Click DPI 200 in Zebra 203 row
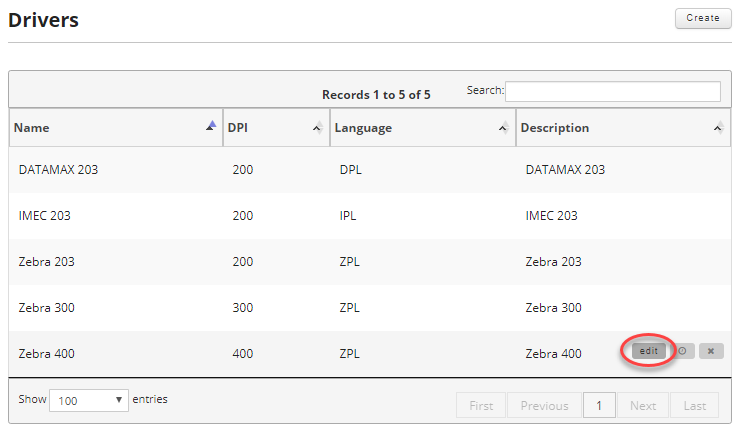This screenshot has height=431, width=739. (243, 262)
